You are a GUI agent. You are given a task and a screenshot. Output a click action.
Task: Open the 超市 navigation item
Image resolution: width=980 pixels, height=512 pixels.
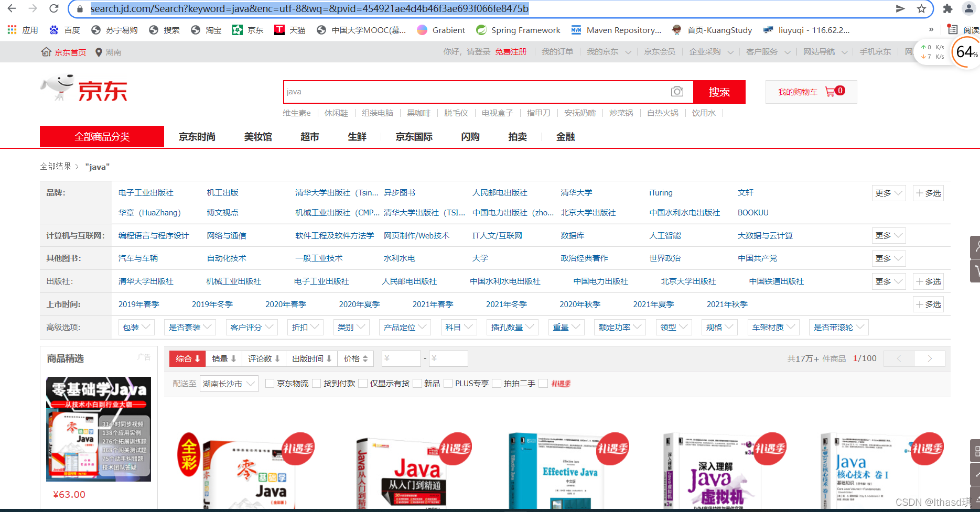click(x=310, y=137)
